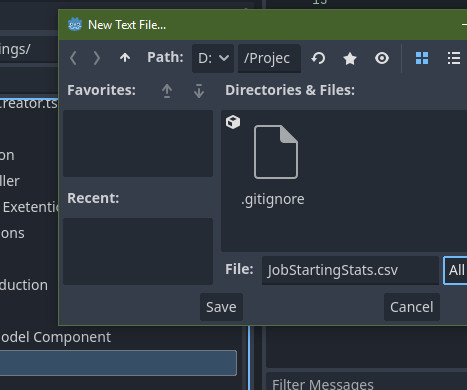Click the path input field
467x390 pixels.
pos(269,58)
